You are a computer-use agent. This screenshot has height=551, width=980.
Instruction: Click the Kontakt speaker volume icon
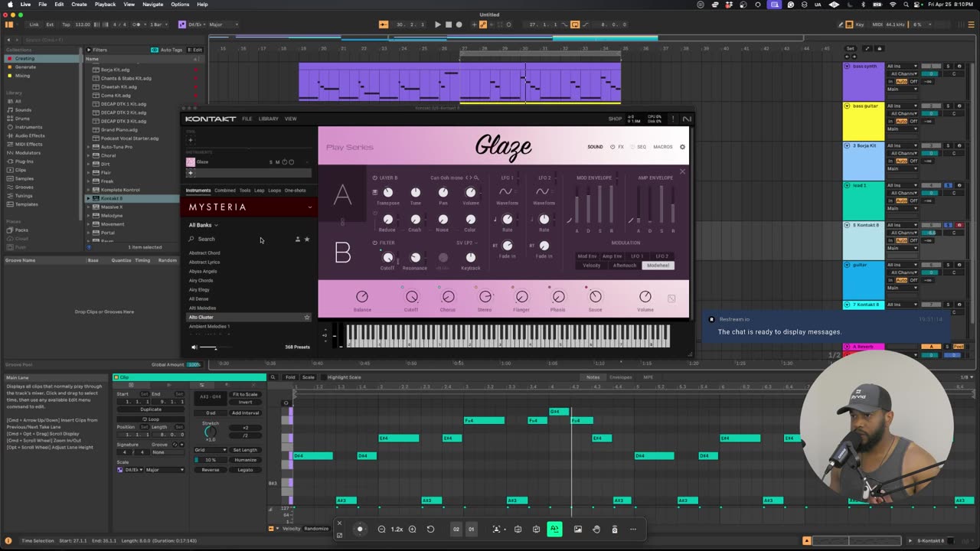(x=194, y=347)
